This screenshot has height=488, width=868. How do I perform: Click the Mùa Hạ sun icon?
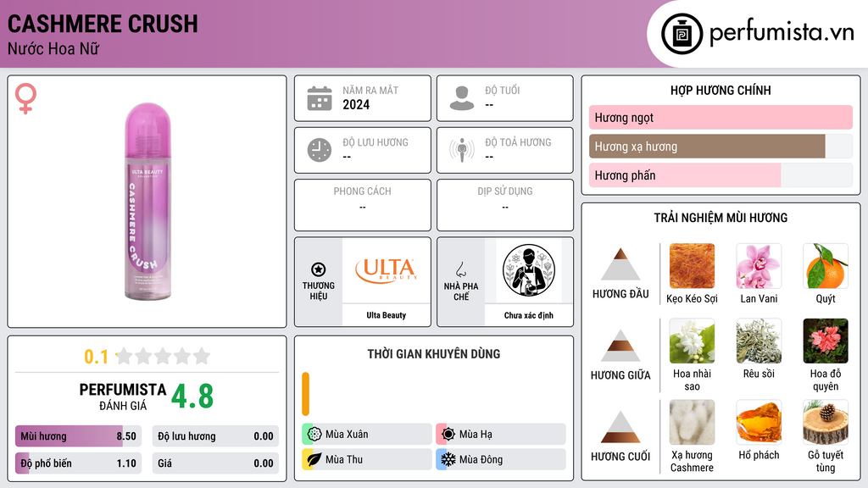pyautogui.click(x=448, y=435)
